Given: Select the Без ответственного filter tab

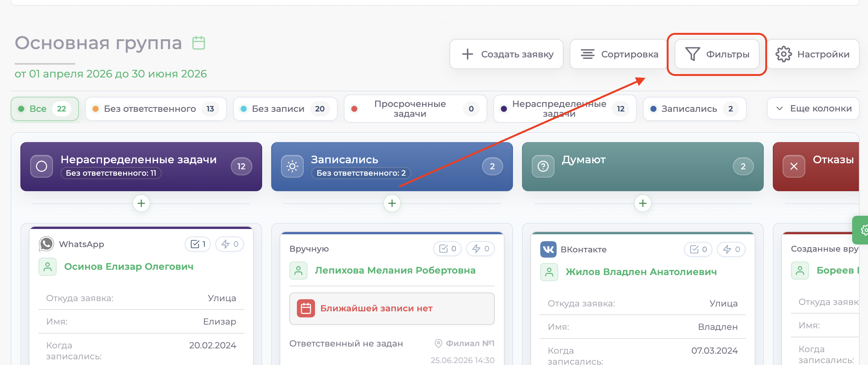Looking at the screenshot, I should tap(156, 109).
